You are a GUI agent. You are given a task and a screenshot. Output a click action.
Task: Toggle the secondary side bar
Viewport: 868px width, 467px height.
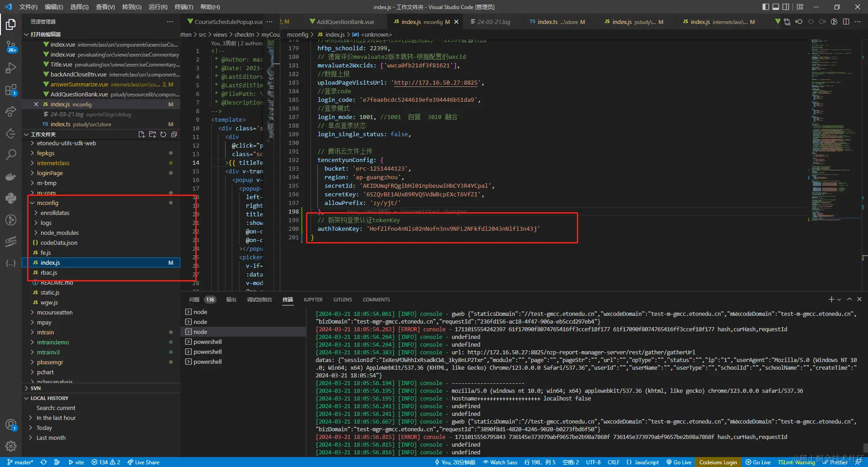(x=786, y=7)
